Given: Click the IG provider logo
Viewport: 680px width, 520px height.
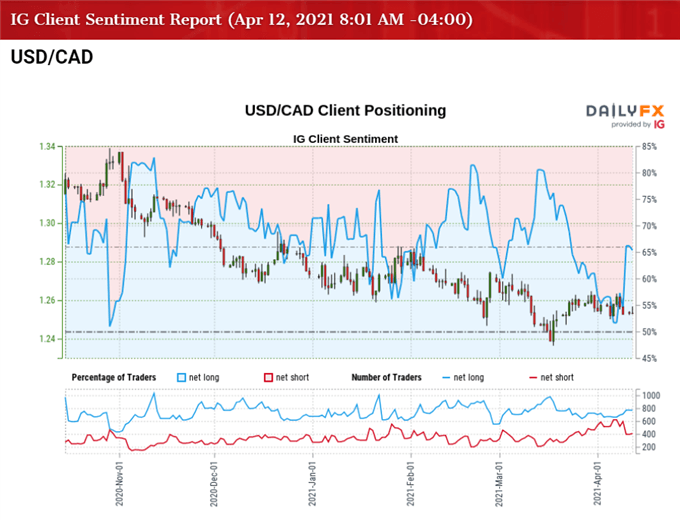Looking at the screenshot, I should [x=659, y=124].
